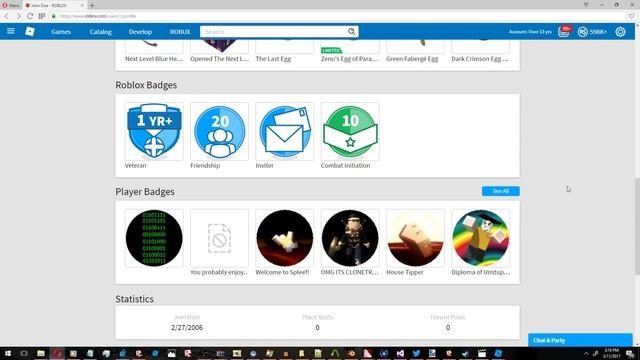The image size is (640, 360).
Task: Click the House Tipper badge title
Action: tap(404, 272)
